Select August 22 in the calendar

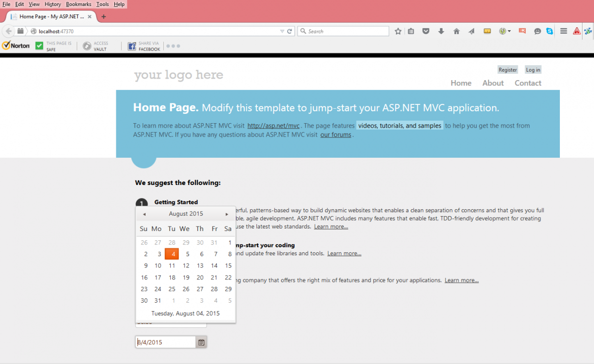pyautogui.click(x=228, y=277)
